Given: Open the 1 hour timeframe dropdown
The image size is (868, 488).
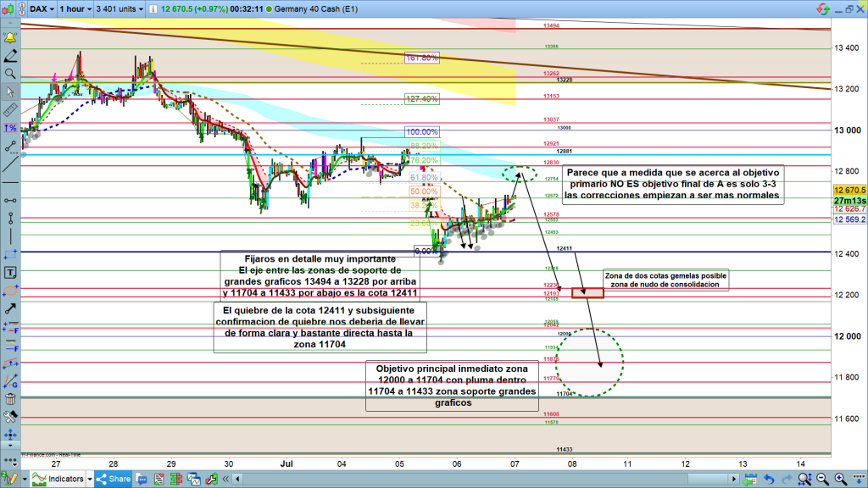Looking at the screenshot, I should click(75, 9).
